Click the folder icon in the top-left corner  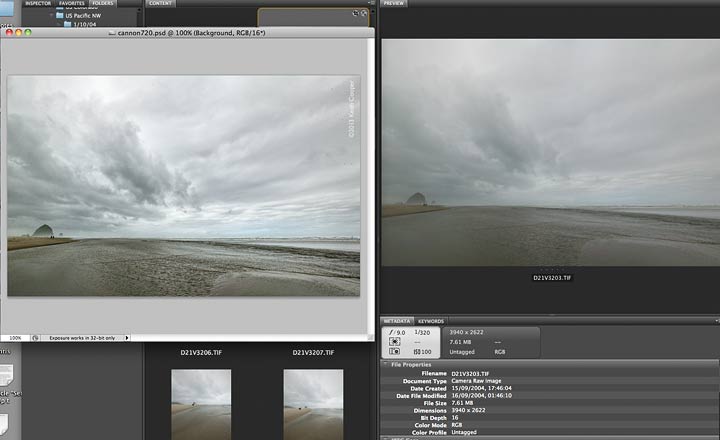[x=7, y=9]
